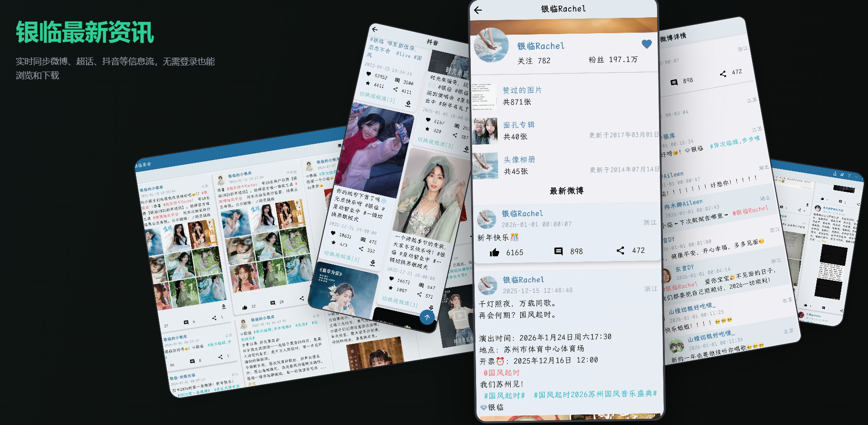The image size is (868, 425).
Task: Tap share icon showing 333 in 抖音
Action: click(x=361, y=249)
